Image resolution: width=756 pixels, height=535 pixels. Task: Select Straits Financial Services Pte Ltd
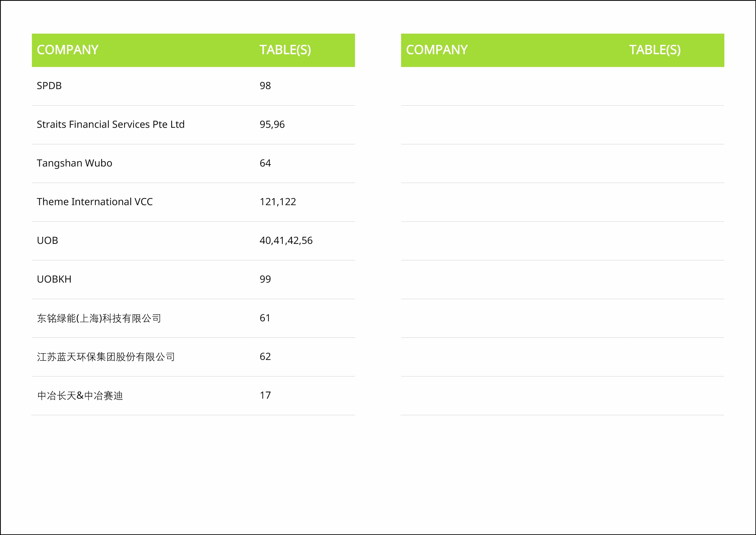pos(111,124)
